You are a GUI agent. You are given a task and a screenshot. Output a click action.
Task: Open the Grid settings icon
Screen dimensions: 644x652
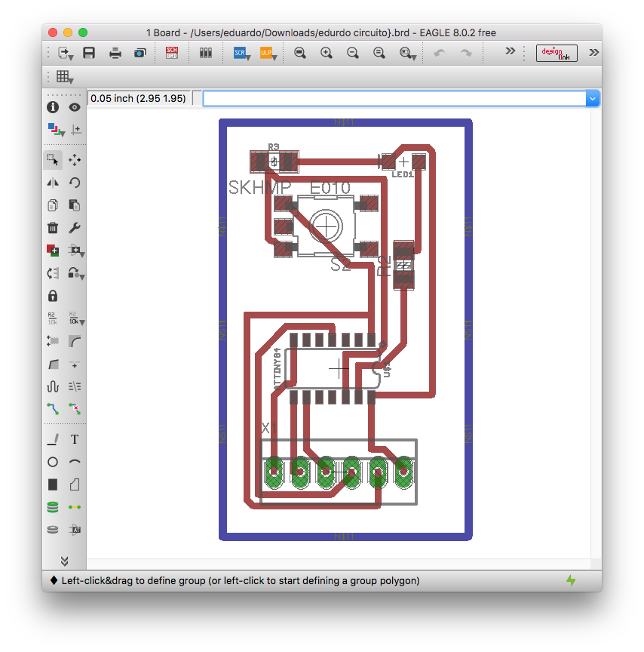[64, 77]
